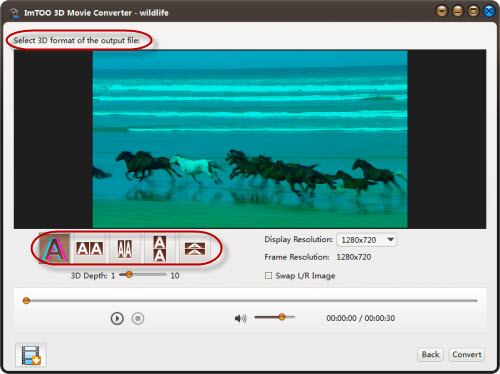Viewport: 500px width, 374px height.
Task: Open the title bar dropdown menu button
Action: pos(442,11)
